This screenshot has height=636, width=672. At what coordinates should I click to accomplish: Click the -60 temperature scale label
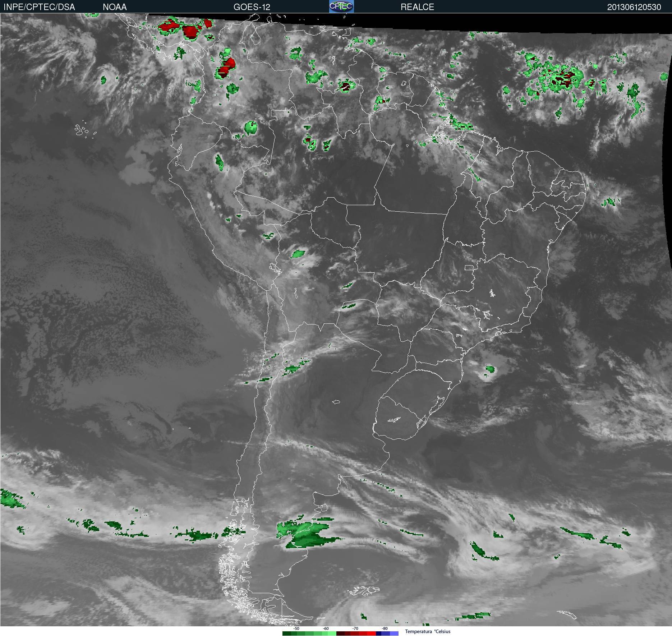[x=326, y=628]
